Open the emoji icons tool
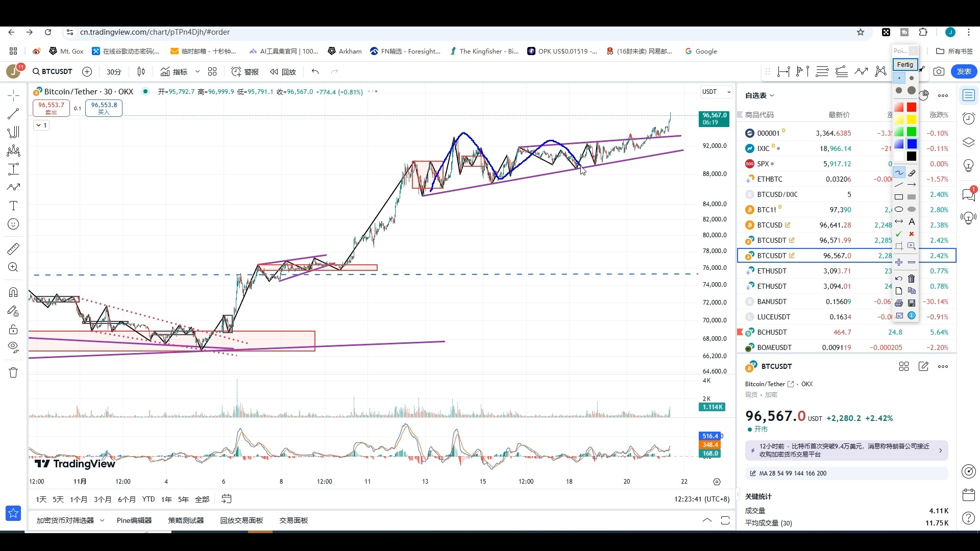 tap(14, 224)
